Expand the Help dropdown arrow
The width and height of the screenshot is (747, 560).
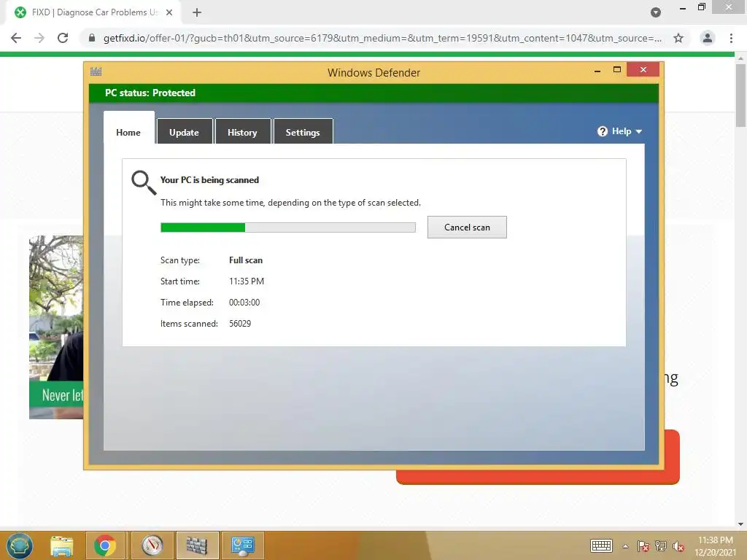[639, 131]
